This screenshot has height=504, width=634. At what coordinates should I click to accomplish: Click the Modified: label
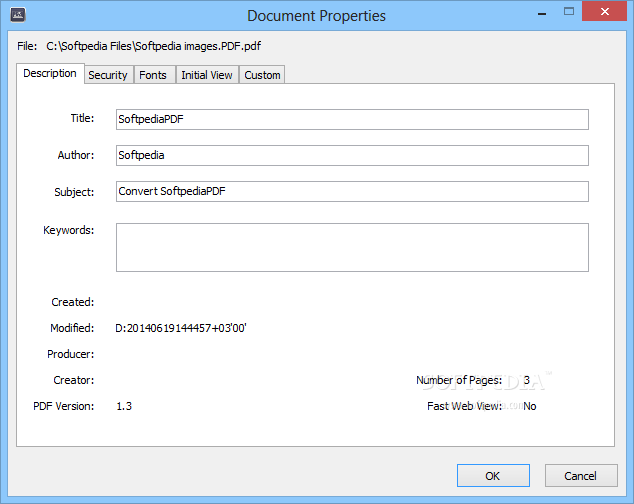pos(72,328)
